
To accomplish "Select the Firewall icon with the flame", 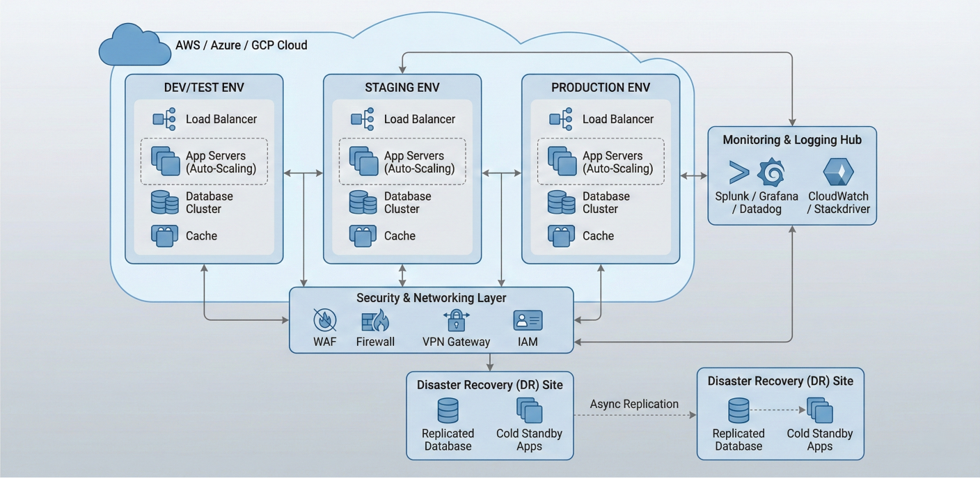I will 375,320.
